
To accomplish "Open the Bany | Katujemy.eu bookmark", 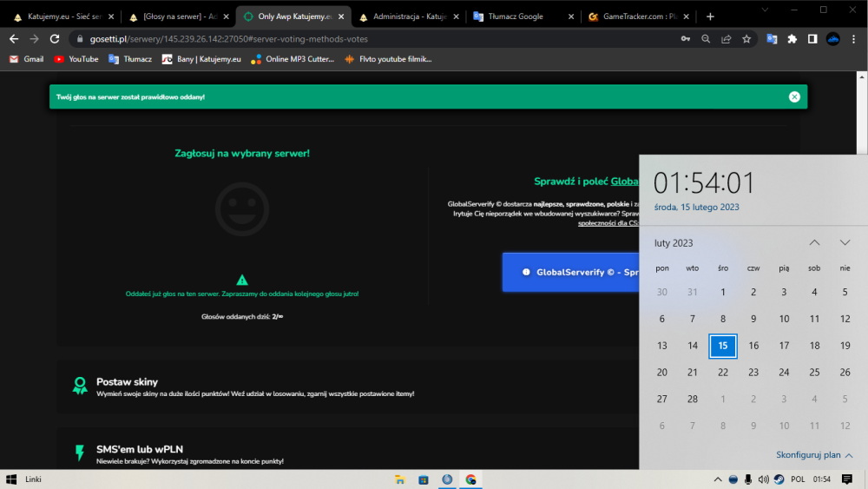I will click(x=201, y=59).
